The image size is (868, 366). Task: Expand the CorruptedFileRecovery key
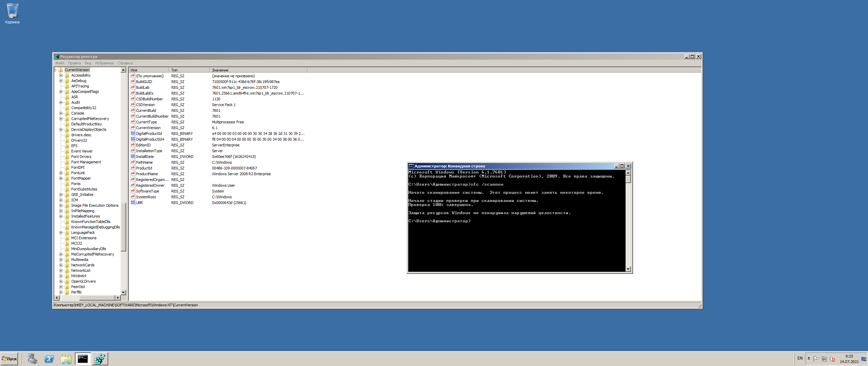[61, 119]
